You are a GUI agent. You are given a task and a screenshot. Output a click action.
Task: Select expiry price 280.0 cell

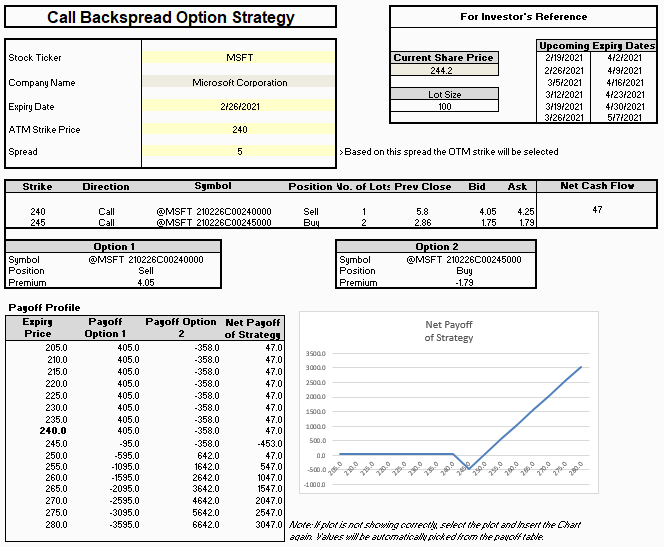click(56, 525)
